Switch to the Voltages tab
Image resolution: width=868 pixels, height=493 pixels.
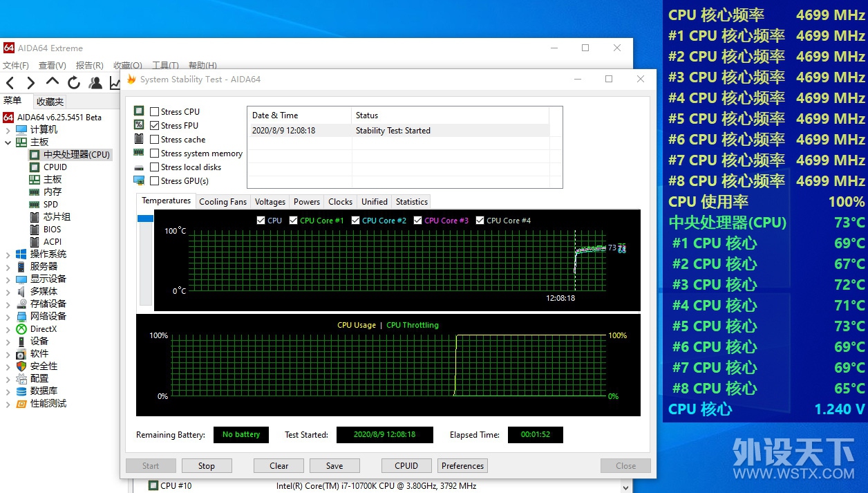(270, 202)
